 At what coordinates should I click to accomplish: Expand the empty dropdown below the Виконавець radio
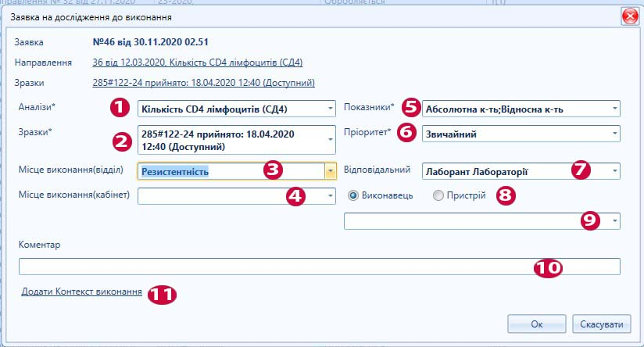coord(615,221)
